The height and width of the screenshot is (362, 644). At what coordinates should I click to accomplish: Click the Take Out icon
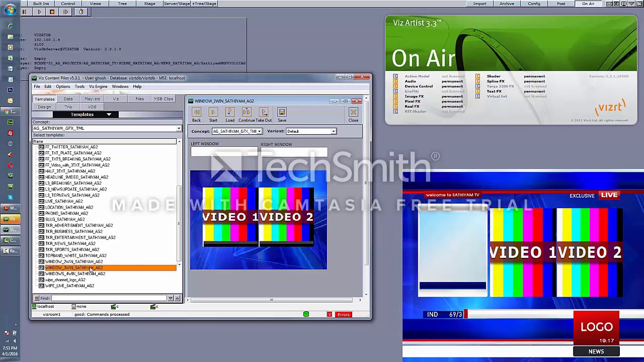click(264, 112)
